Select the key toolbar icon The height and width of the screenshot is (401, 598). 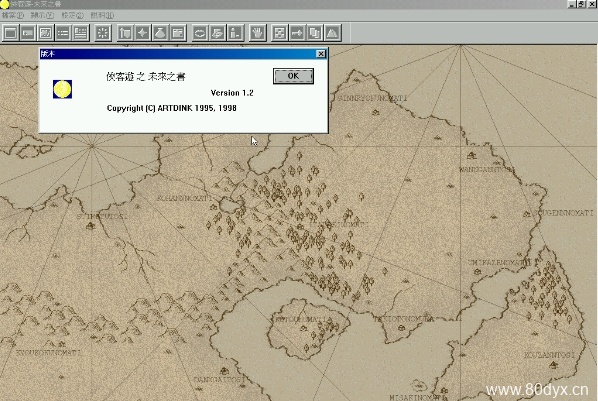(297, 33)
